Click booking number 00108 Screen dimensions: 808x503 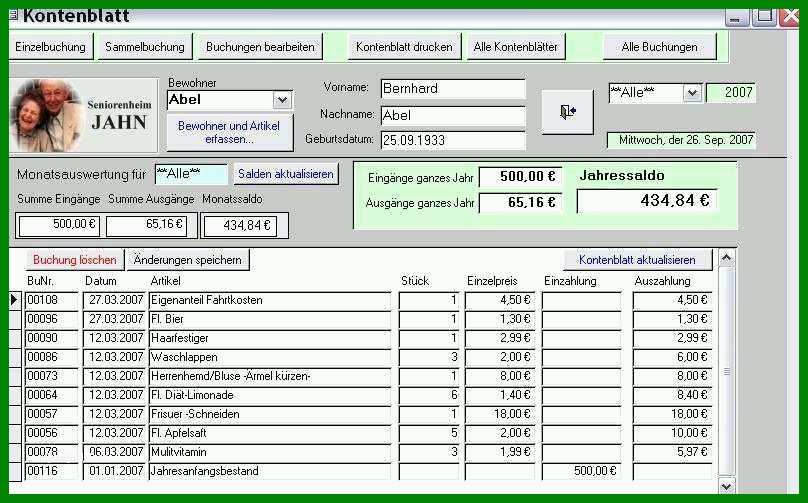(52, 300)
